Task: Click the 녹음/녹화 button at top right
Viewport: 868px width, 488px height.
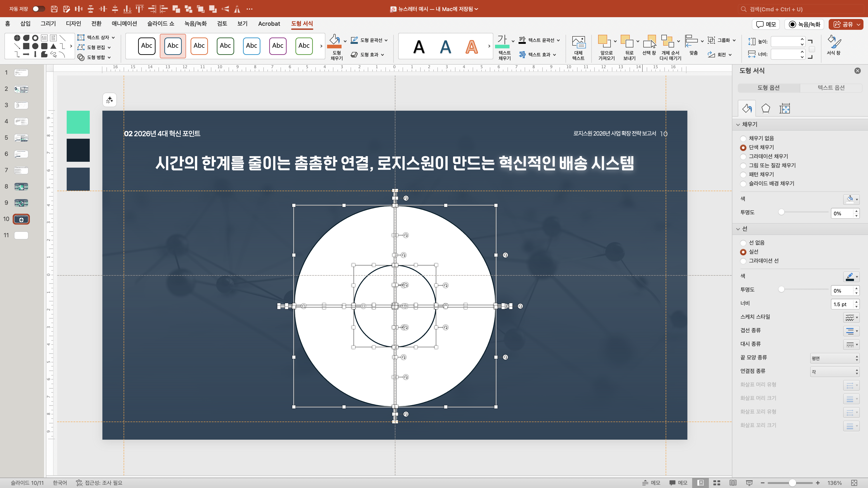Action: [804, 24]
